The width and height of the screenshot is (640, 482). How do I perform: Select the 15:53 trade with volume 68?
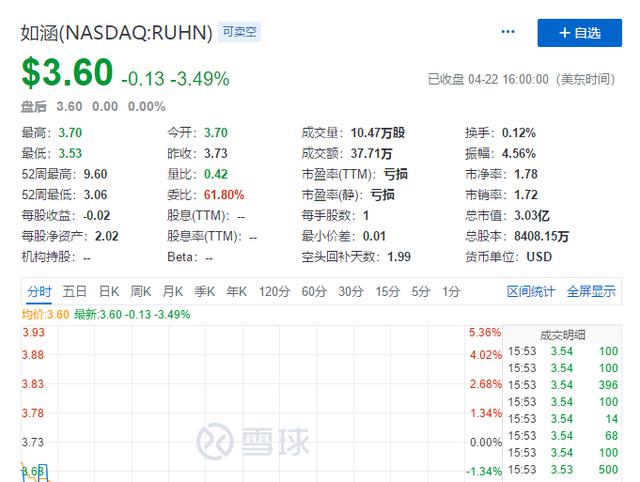tap(563, 436)
